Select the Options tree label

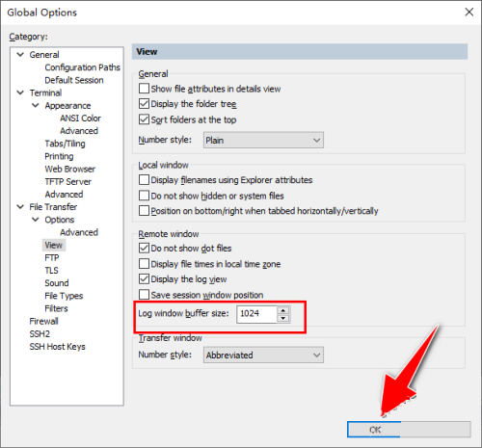click(x=60, y=220)
